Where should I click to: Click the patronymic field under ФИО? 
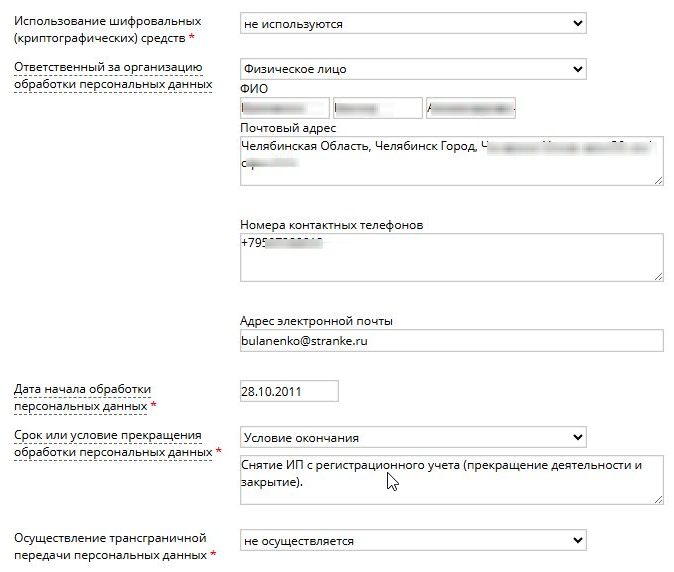click(471, 108)
